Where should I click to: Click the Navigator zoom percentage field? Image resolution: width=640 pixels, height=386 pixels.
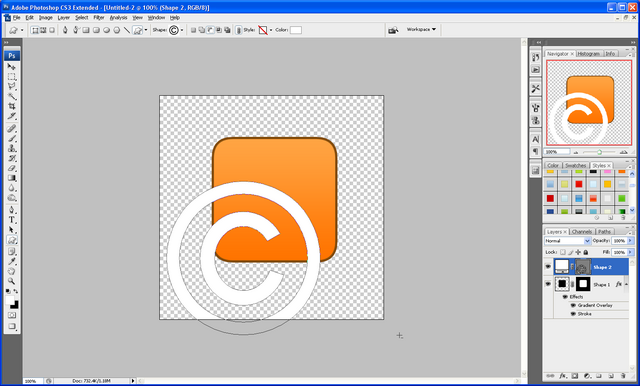[558, 152]
